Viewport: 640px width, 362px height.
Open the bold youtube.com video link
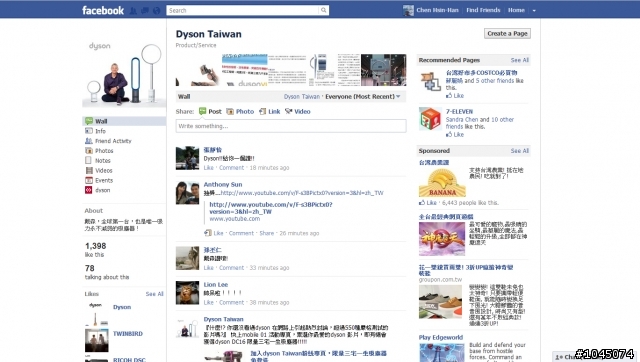271,208
